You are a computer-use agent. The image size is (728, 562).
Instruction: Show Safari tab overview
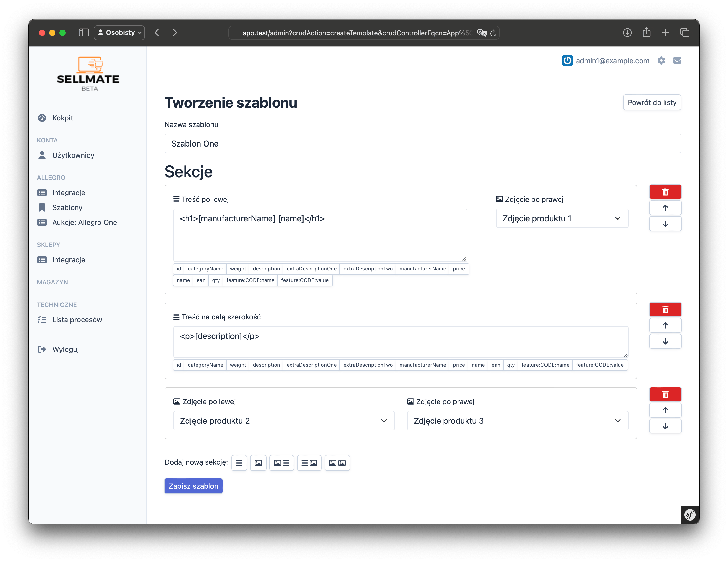tap(684, 33)
